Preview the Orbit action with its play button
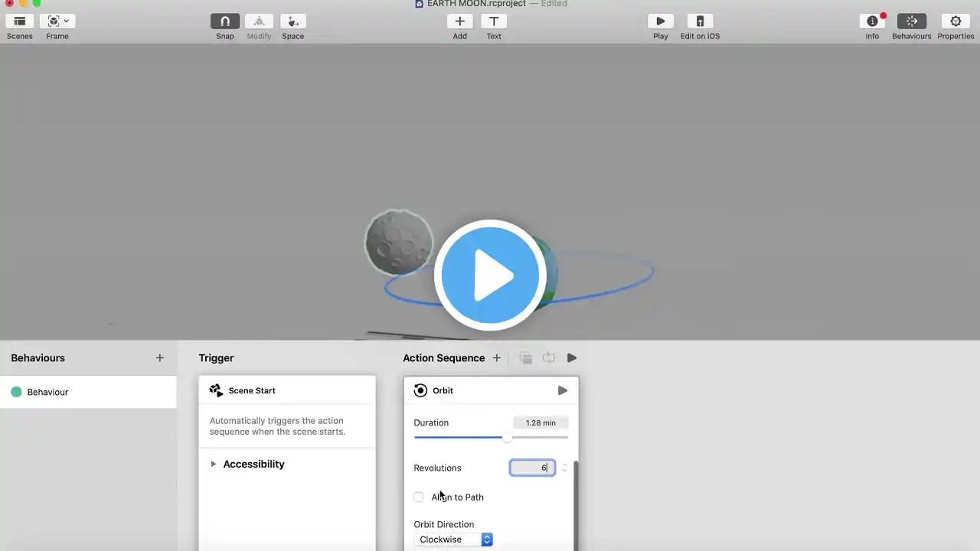 point(563,390)
